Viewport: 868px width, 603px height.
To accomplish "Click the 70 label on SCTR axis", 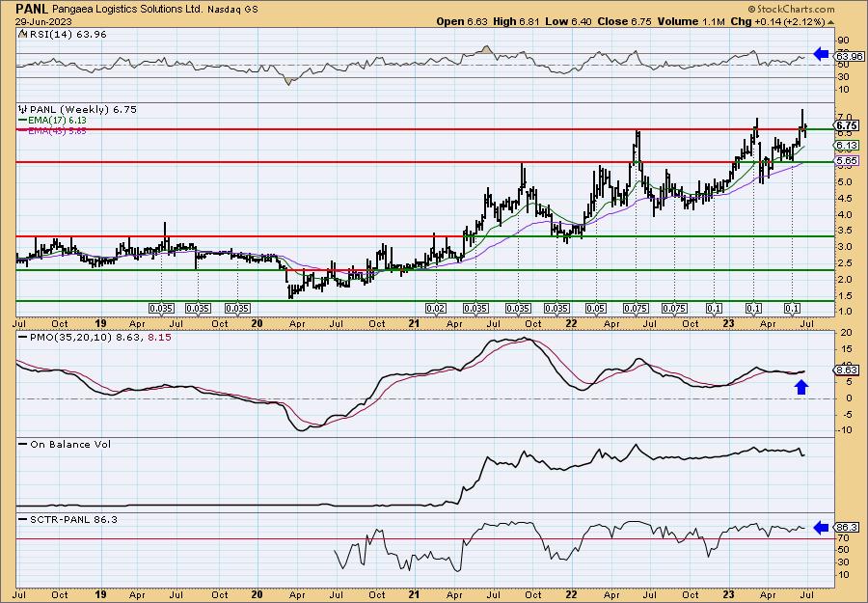I will click(844, 537).
